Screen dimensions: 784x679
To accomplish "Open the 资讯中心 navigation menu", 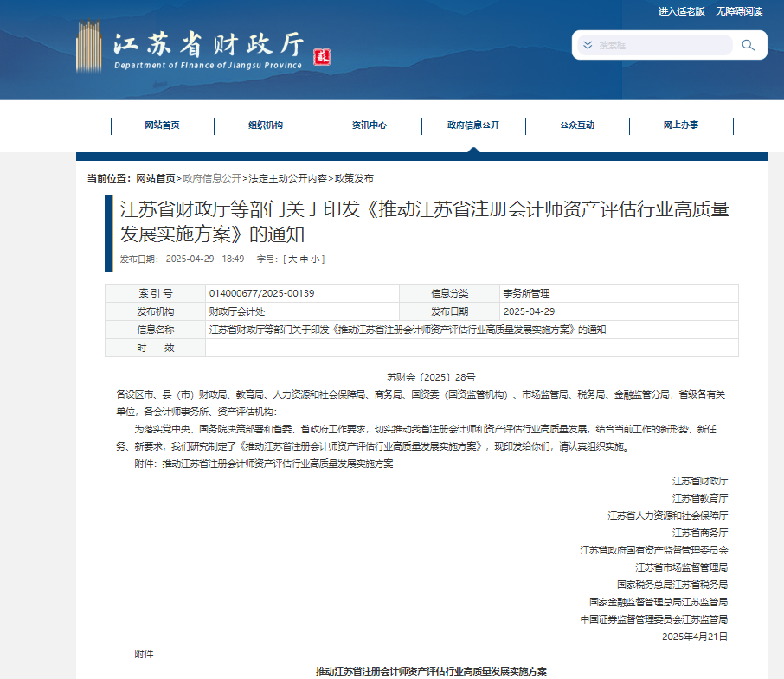I will [x=369, y=125].
